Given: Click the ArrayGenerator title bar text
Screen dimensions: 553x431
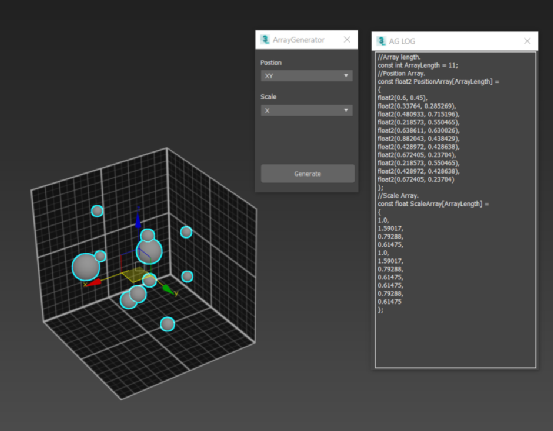Looking at the screenshot, I should (298, 40).
